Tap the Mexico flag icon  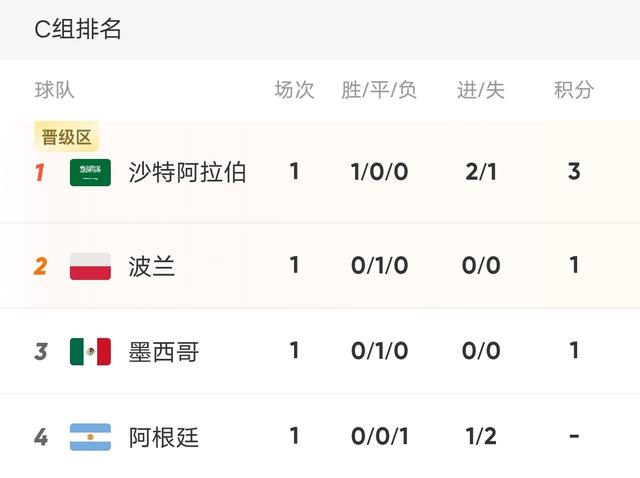click(x=90, y=351)
